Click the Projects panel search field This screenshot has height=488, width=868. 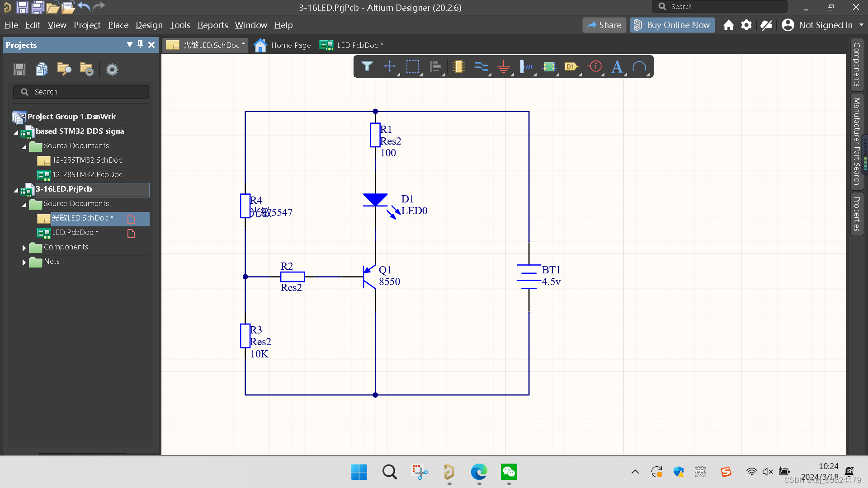click(81, 92)
